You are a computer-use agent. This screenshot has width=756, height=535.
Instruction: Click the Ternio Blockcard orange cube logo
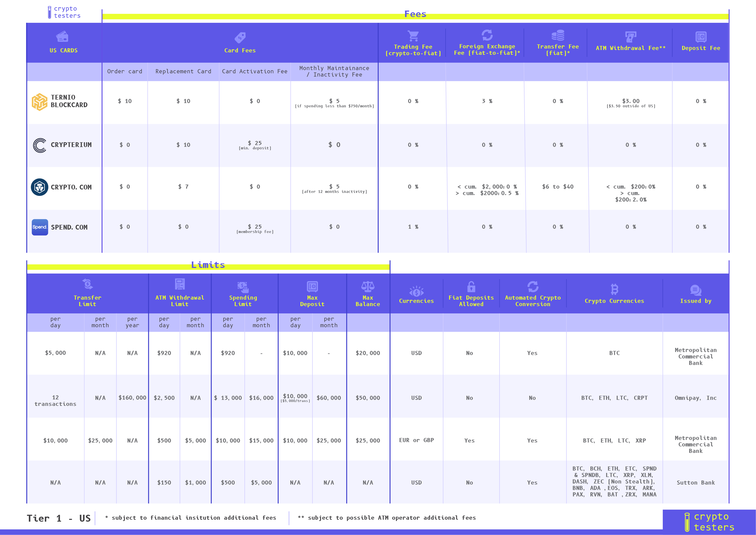39,102
